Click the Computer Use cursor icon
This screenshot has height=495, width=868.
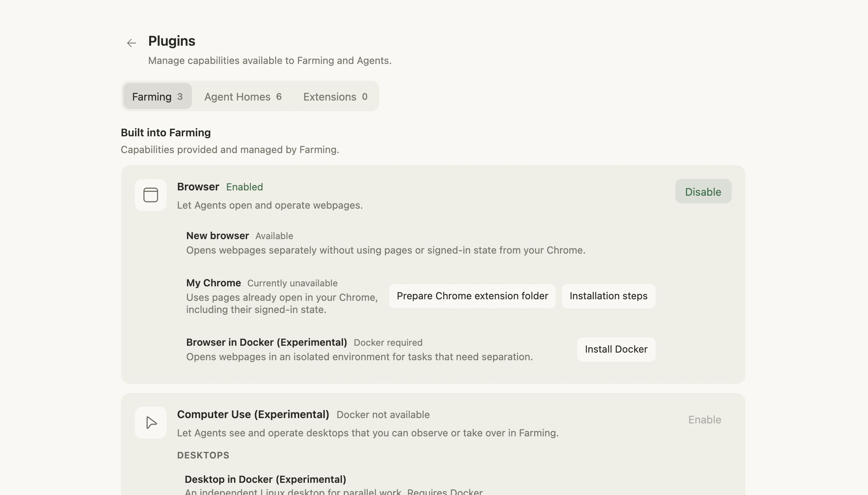151,423
